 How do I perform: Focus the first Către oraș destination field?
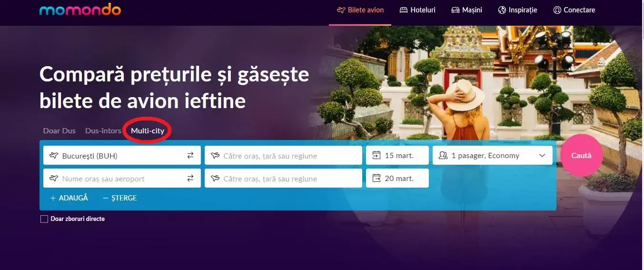point(283,155)
